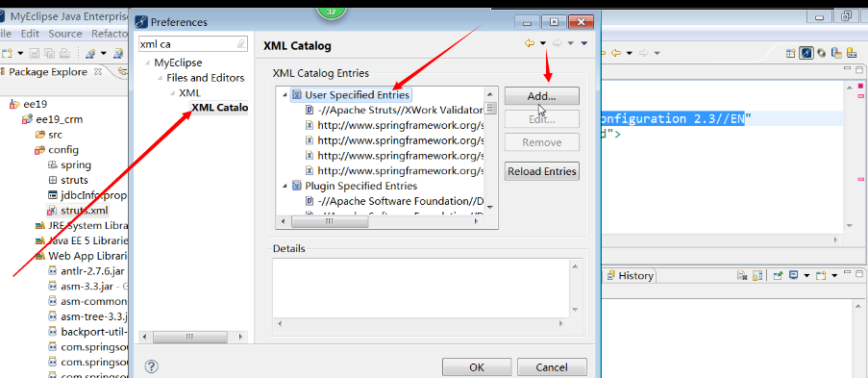Select Apache Software Foundation catalog entry
The image size is (868, 378).
394,201
